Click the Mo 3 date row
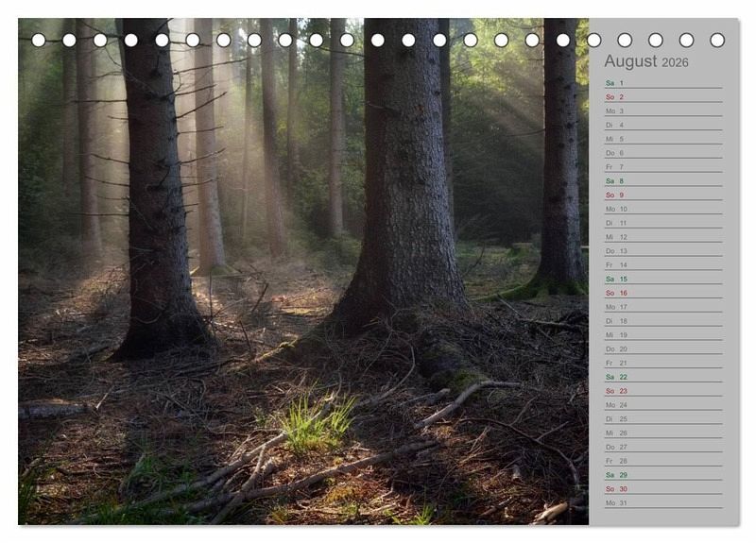This screenshot has height=543, width=756. [662, 111]
